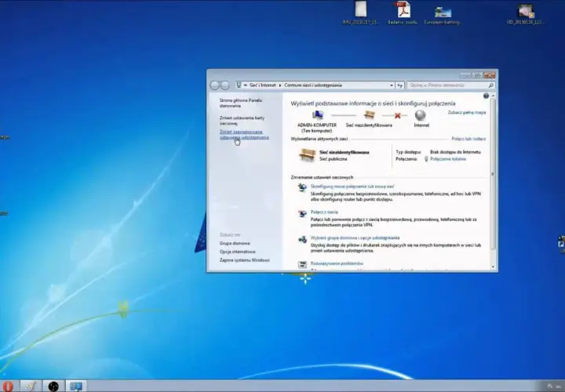Go forward with the Forward arrow button

[x=225, y=85]
